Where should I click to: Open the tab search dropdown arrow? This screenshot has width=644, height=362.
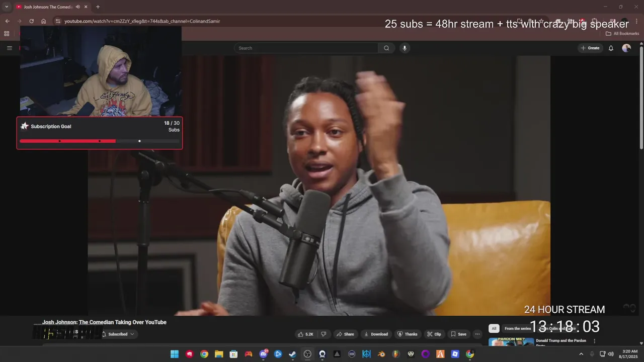(x=7, y=7)
